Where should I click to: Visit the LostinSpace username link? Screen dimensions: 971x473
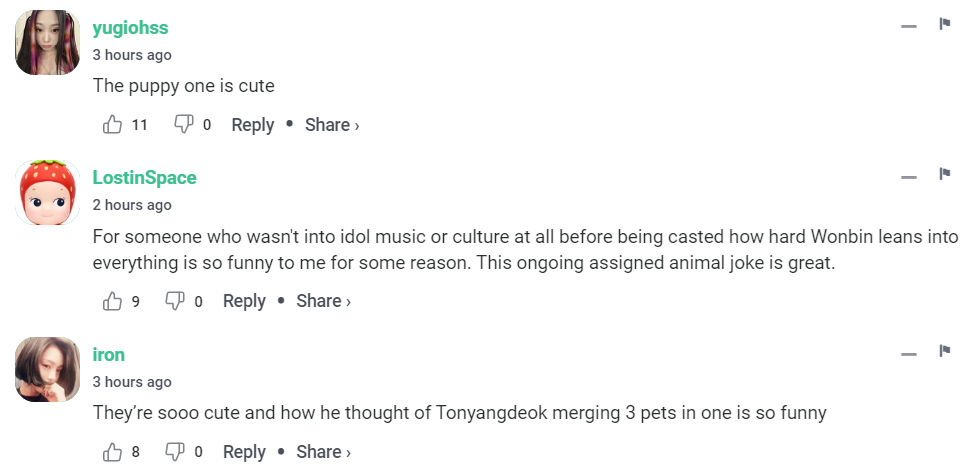144,178
